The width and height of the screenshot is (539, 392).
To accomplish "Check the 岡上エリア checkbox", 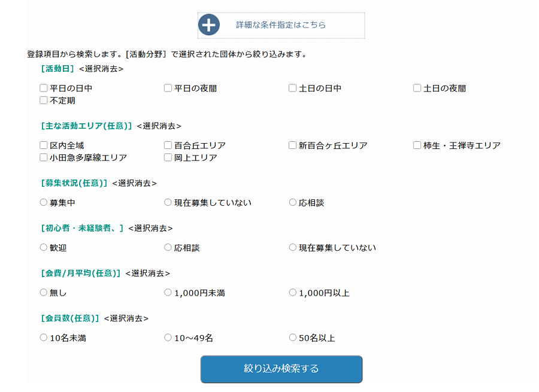I will 168,157.
